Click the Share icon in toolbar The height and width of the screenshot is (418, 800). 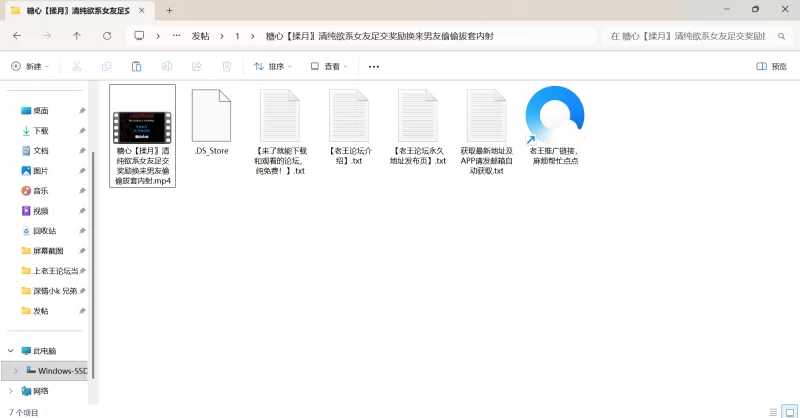pyautogui.click(x=196, y=67)
